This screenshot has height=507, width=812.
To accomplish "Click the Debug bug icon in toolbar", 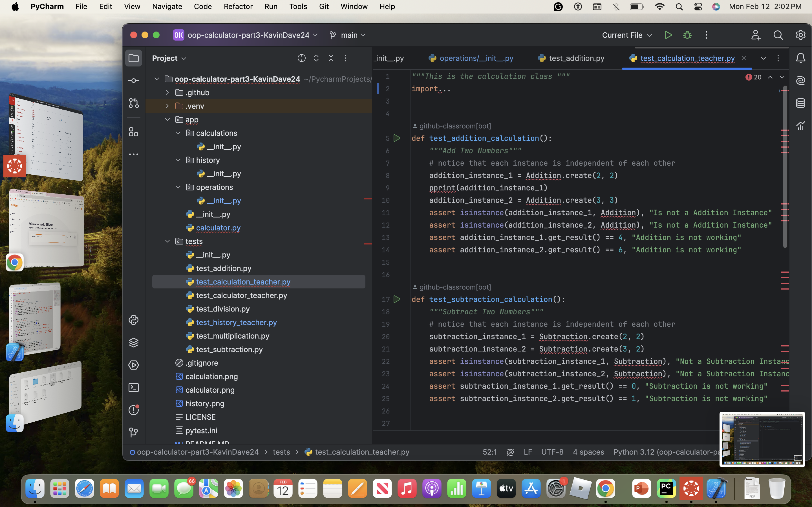I will 687,35.
